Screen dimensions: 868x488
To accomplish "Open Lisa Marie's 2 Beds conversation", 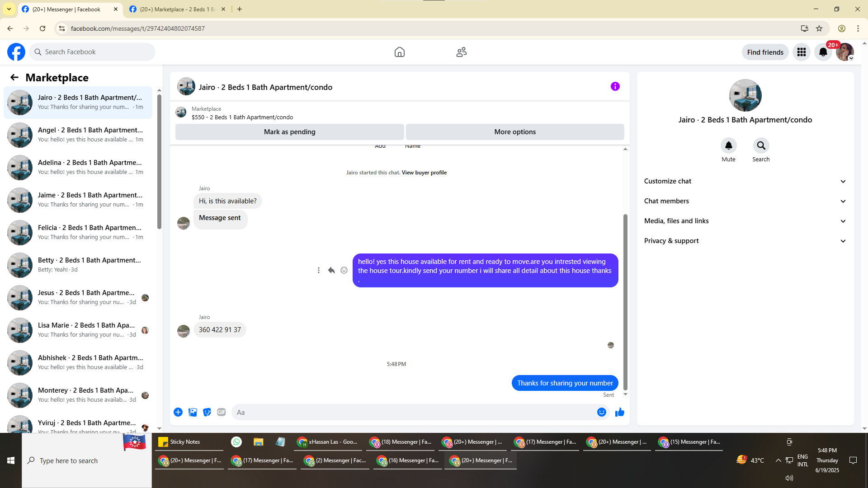I will [x=78, y=330].
